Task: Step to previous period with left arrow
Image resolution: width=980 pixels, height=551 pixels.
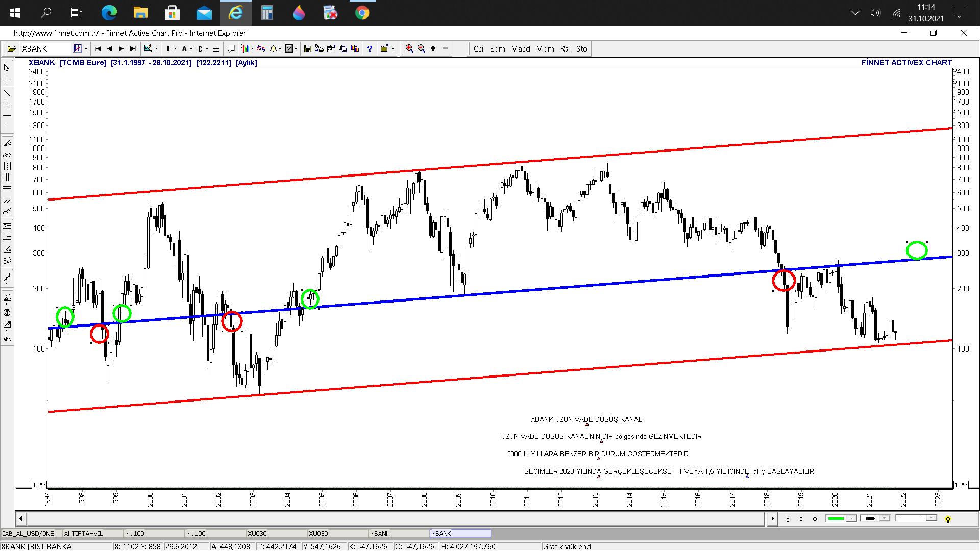Action: (109, 49)
